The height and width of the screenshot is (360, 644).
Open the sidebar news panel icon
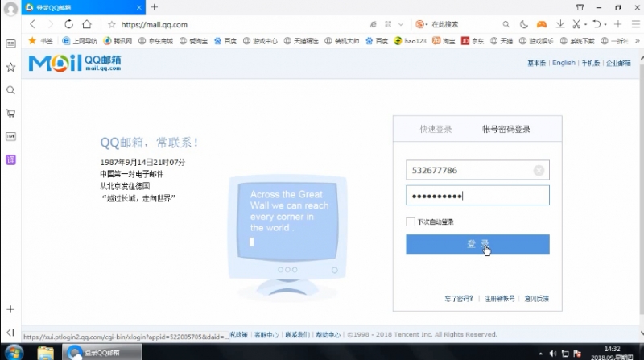[x=10, y=43]
